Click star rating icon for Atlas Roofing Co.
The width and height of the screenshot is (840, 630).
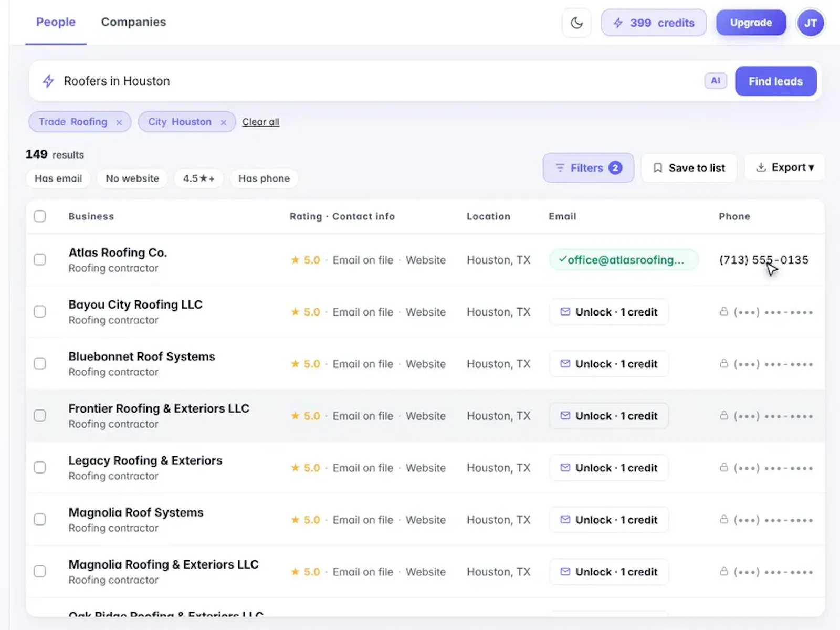pyautogui.click(x=295, y=259)
